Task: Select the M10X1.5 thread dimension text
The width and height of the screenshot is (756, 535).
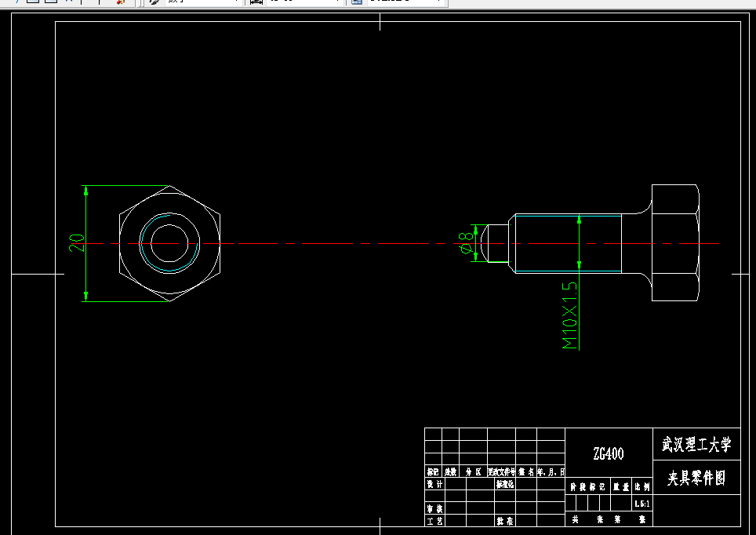Action: pyautogui.click(x=569, y=315)
